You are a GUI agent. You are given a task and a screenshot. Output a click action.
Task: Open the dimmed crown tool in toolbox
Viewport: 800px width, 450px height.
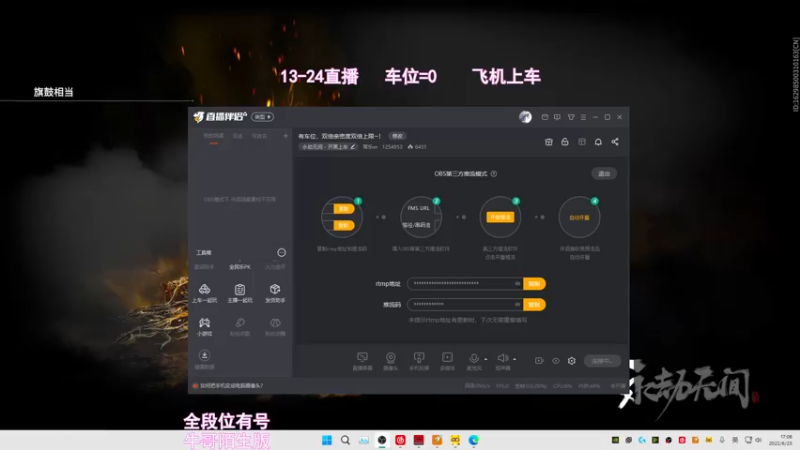tap(275, 327)
